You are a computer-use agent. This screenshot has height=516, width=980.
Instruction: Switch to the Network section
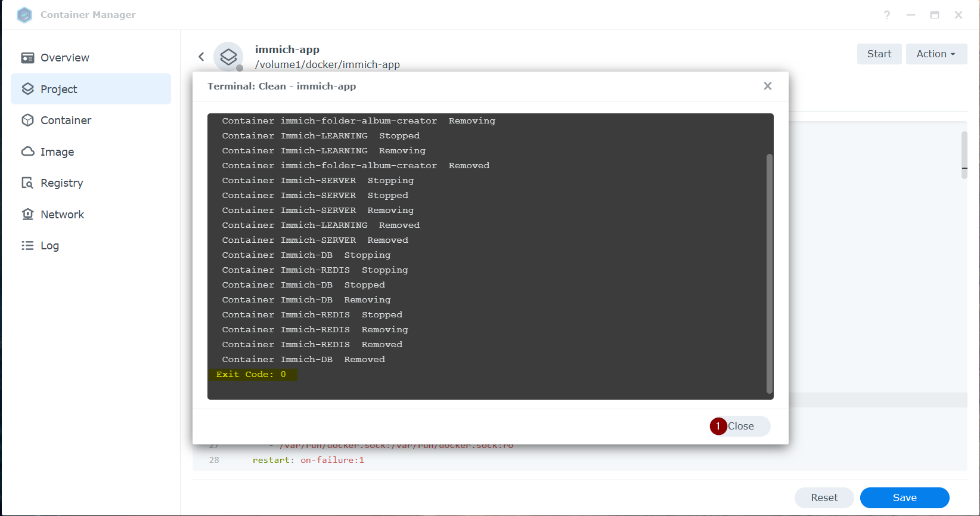coord(91,214)
